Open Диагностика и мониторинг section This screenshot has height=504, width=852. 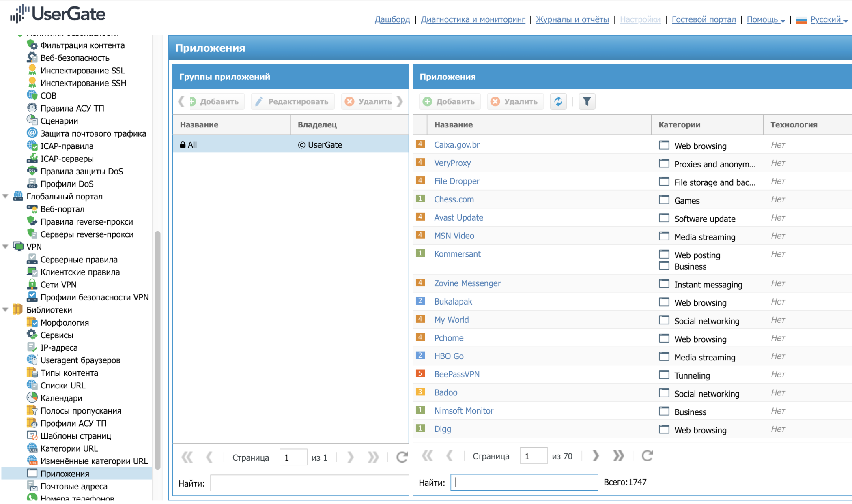(x=473, y=19)
